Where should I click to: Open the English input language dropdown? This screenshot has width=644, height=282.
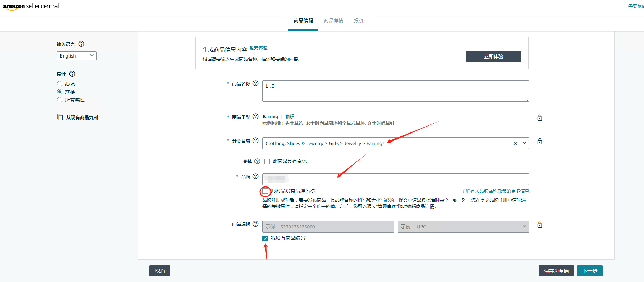77,56
